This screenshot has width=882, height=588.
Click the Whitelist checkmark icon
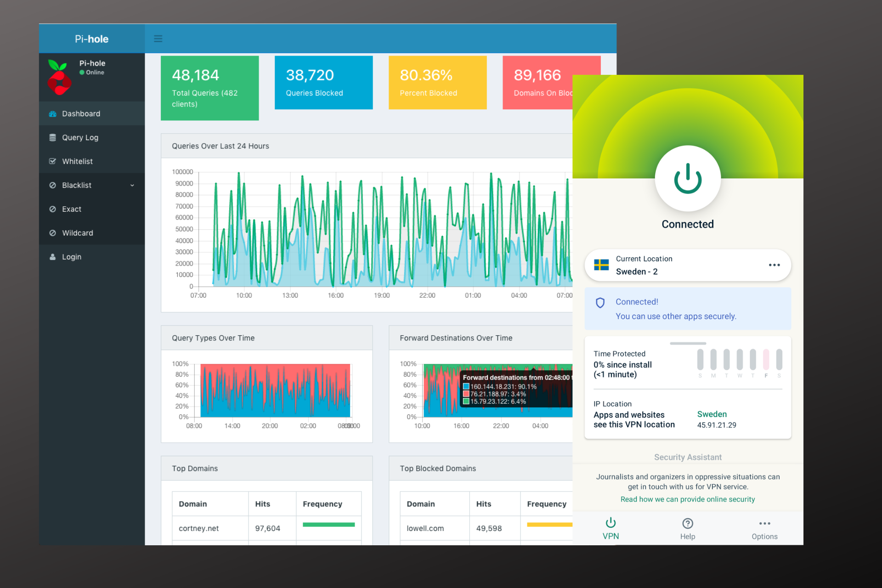pos(53,162)
